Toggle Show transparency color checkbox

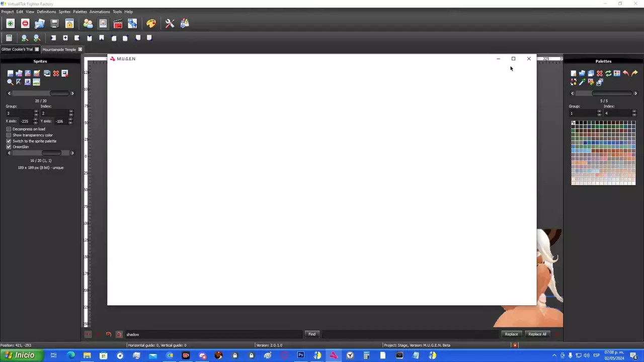9,135
